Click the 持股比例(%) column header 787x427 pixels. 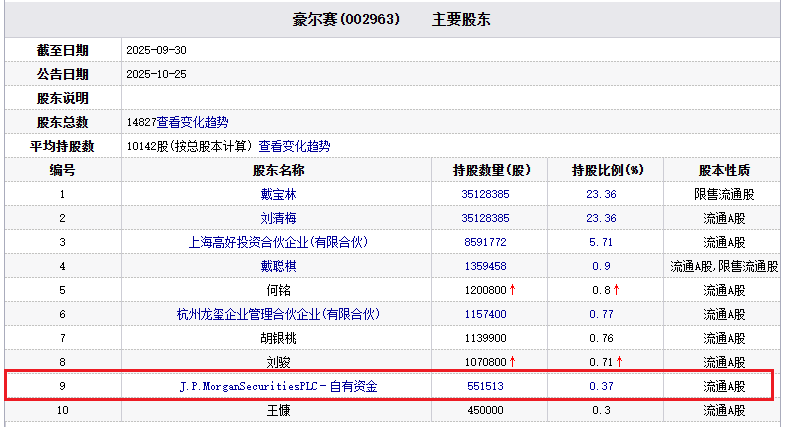[607, 170]
